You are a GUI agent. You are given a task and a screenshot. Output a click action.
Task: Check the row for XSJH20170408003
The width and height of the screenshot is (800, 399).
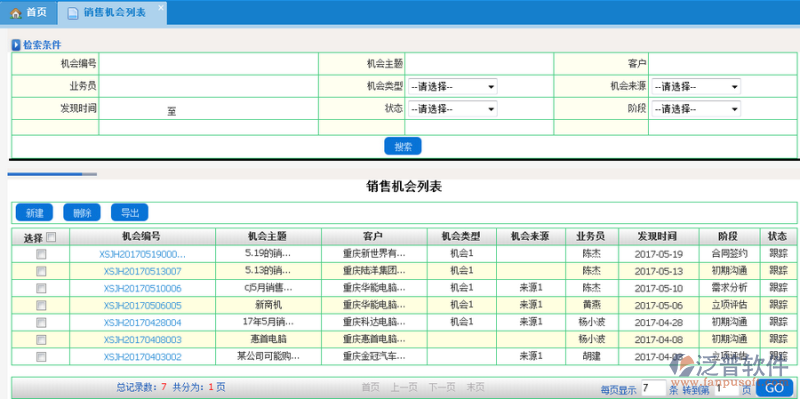click(x=41, y=340)
